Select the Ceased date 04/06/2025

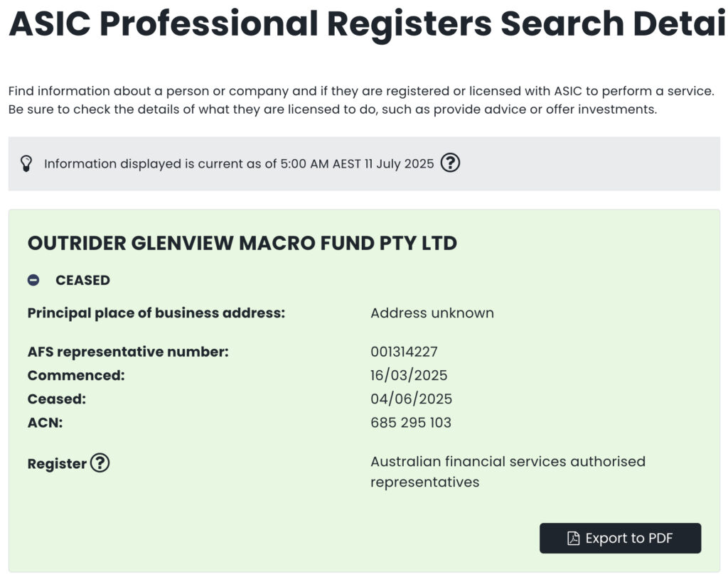coord(412,399)
